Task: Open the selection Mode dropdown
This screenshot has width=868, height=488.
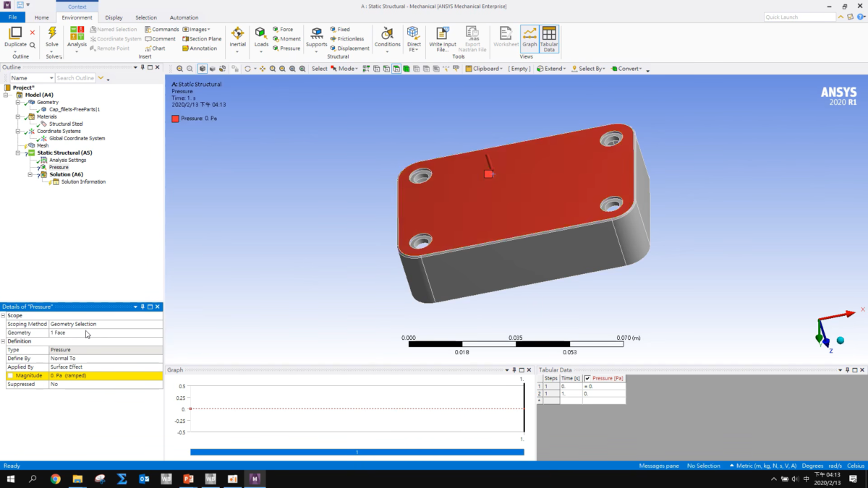Action: (x=344, y=69)
